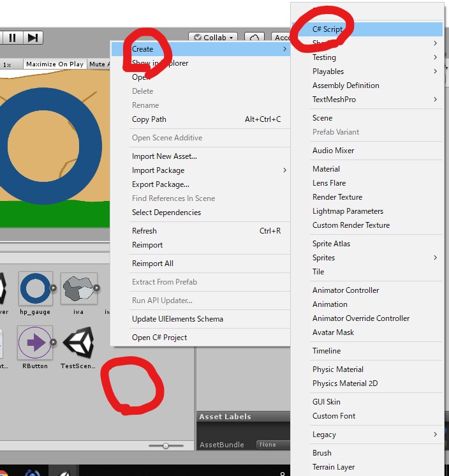Create an Animator Override Controller

pos(367,318)
